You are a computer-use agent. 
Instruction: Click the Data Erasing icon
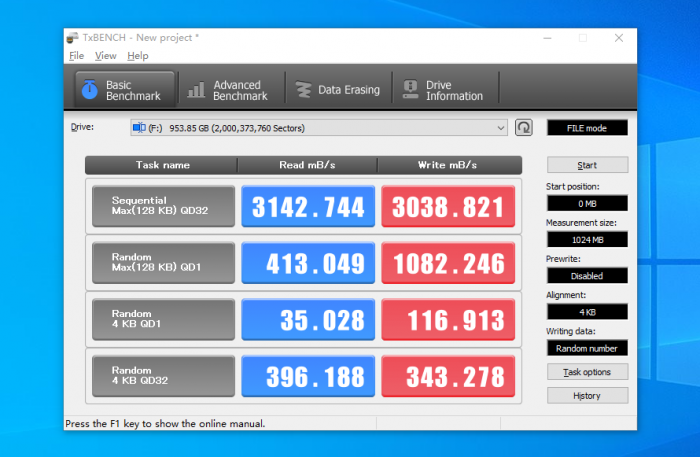pyautogui.click(x=302, y=90)
